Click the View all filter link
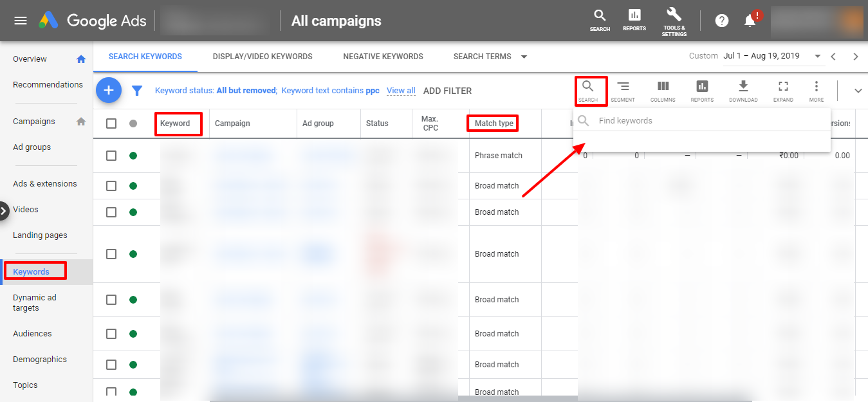Screen dimensions: 868x402 pyautogui.click(x=401, y=91)
